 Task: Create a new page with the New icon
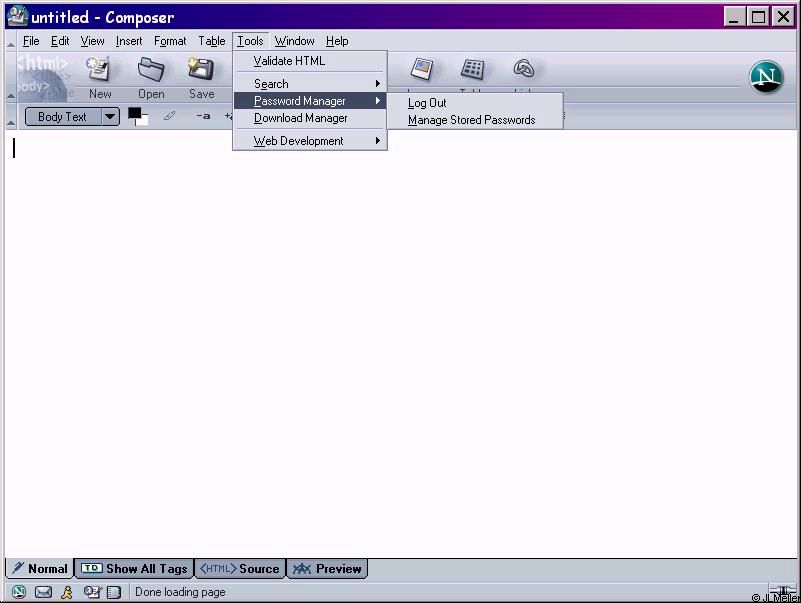tap(99, 77)
